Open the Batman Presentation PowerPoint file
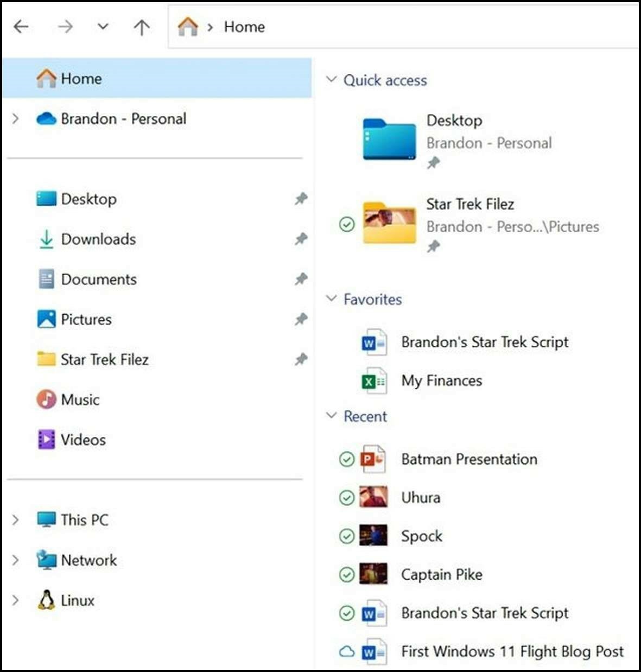Viewport: 641px width, 672px height. pyautogui.click(x=469, y=460)
